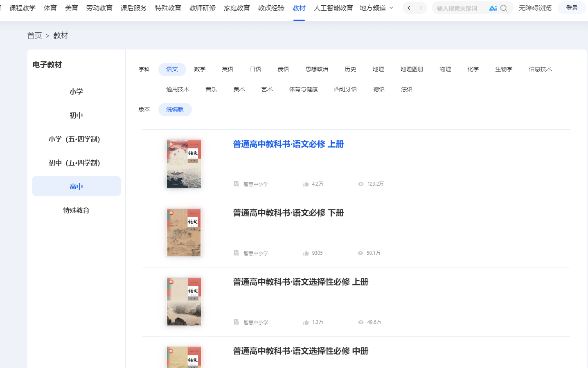Select 初中（五•四学制） in the sidebar
Screen dimensions: 588x368
coord(76,163)
